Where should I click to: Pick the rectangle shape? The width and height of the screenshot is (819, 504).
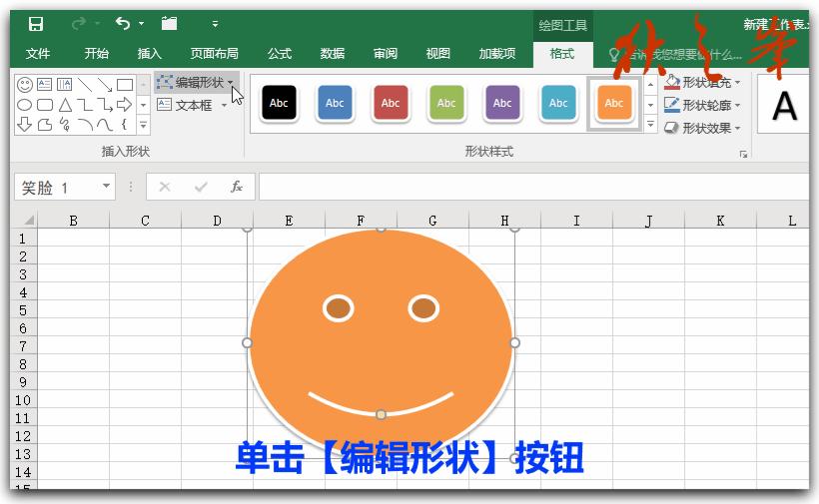click(124, 85)
